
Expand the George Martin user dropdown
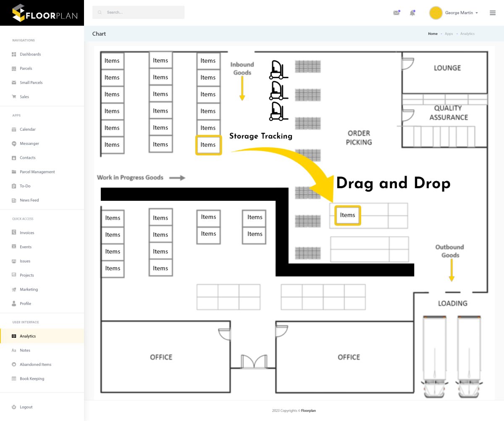pyautogui.click(x=461, y=13)
